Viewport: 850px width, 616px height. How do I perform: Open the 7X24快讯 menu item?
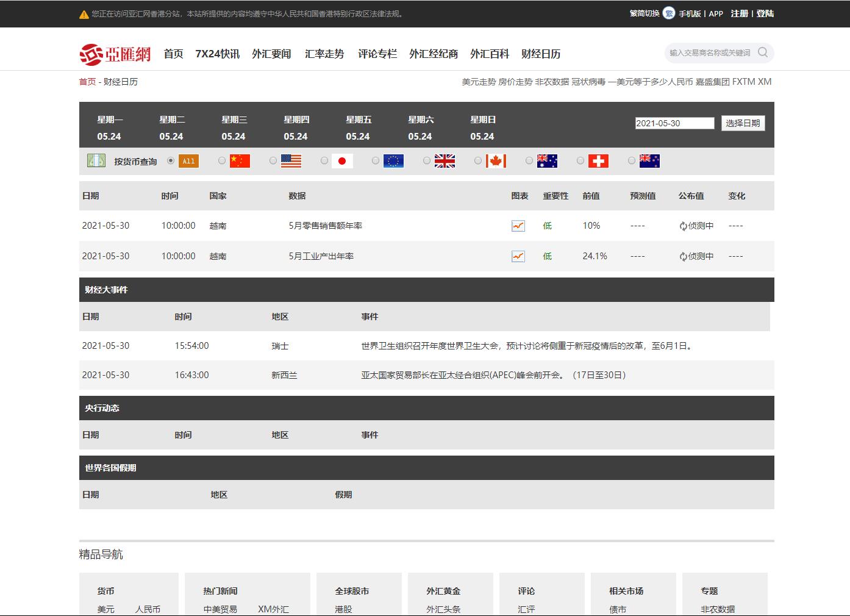coord(217,54)
